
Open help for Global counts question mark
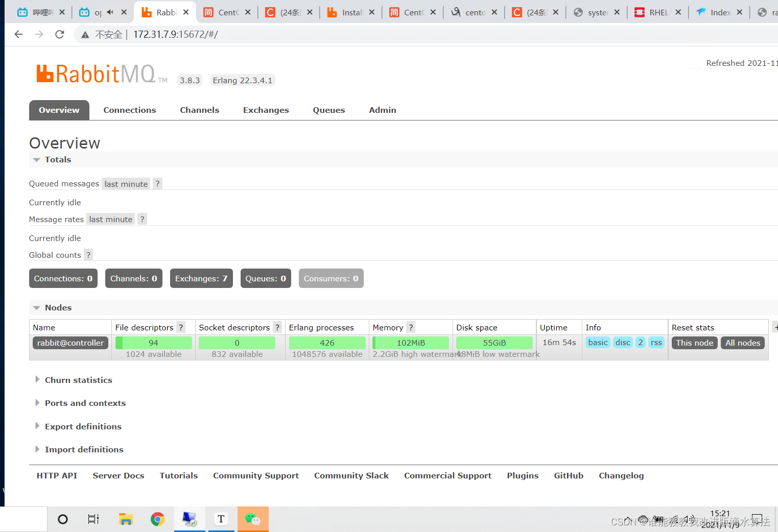point(88,255)
